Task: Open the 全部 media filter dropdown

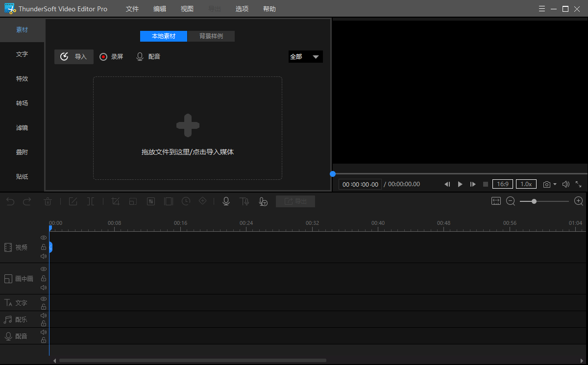Action: (x=305, y=57)
